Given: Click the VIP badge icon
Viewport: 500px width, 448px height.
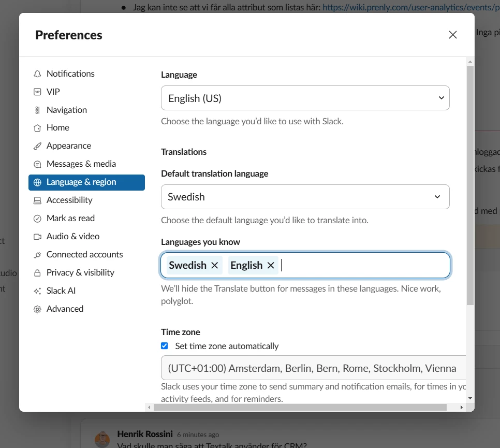Looking at the screenshot, I should [37, 92].
